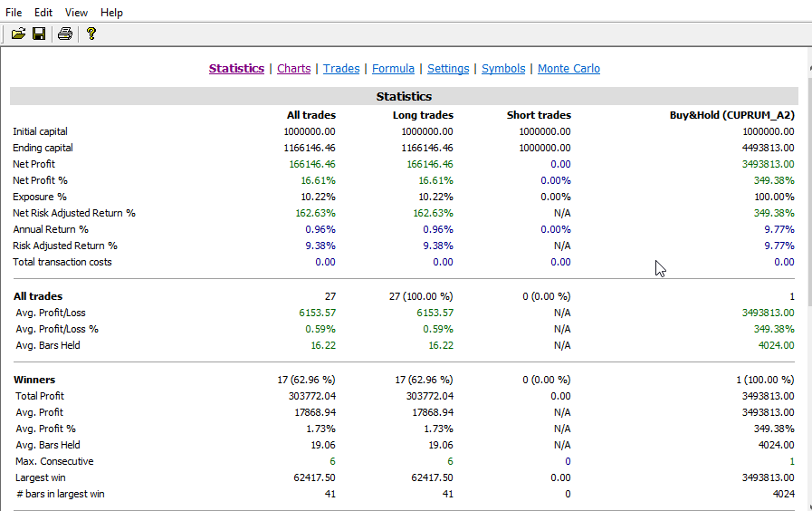Click the Net Risk Adjusted Return % label
The width and height of the screenshot is (812, 511).
coord(74,213)
